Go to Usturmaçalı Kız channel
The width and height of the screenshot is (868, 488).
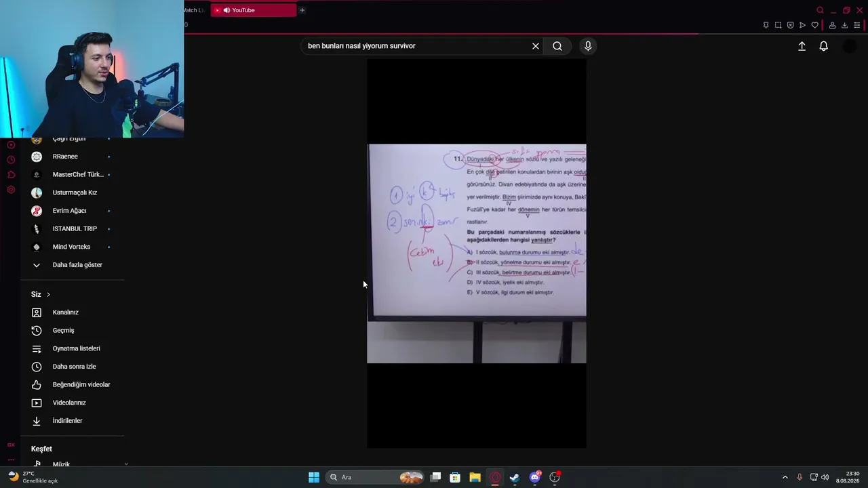click(x=72, y=192)
